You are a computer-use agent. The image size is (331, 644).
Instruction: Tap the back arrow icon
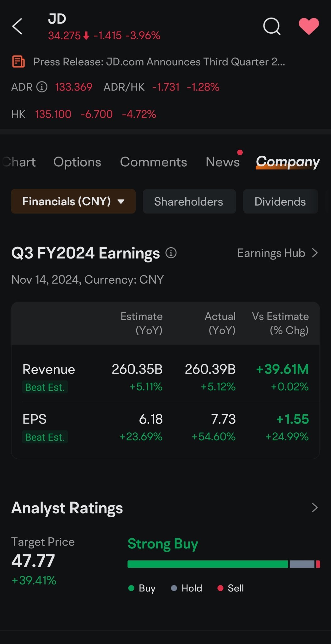coord(17,26)
